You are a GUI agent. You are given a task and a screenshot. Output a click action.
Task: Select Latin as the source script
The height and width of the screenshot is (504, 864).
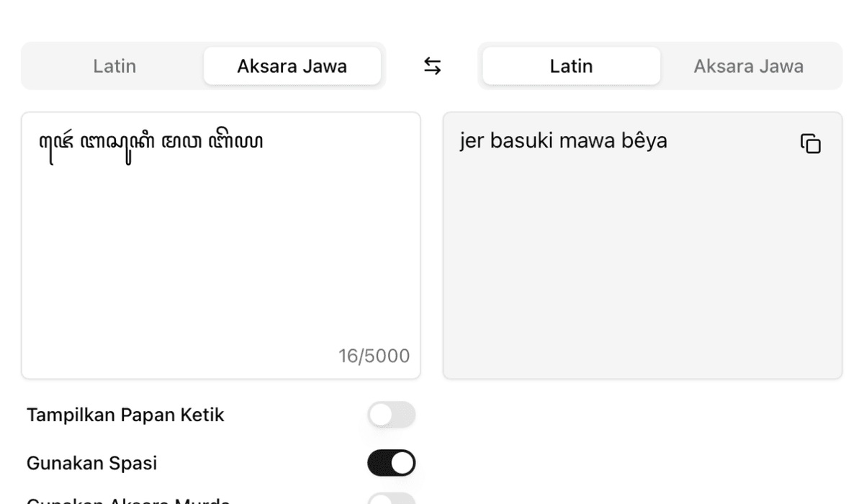[x=114, y=66]
